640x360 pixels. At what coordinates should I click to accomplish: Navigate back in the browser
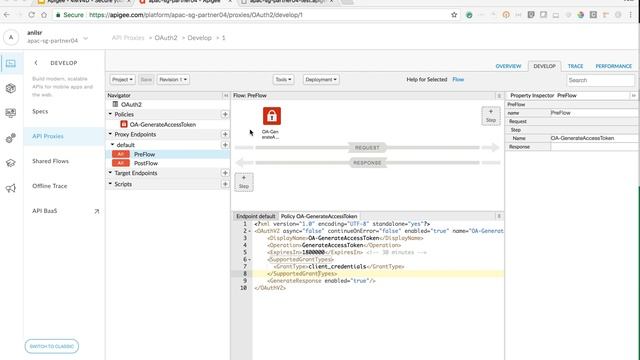(x=7, y=15)
